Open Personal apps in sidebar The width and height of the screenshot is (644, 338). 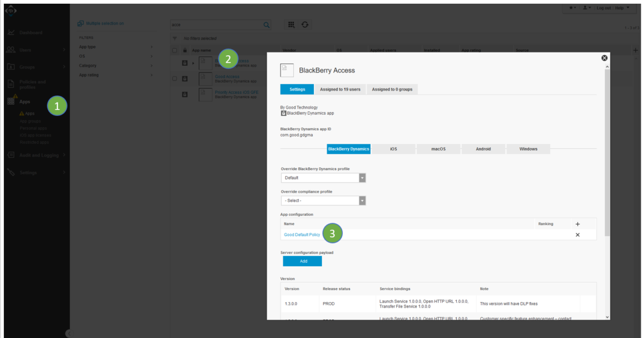coord(33,128)
